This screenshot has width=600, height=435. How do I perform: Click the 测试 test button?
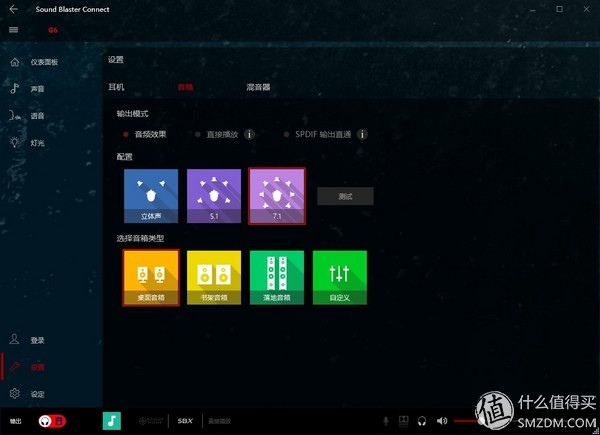point(346,196)
